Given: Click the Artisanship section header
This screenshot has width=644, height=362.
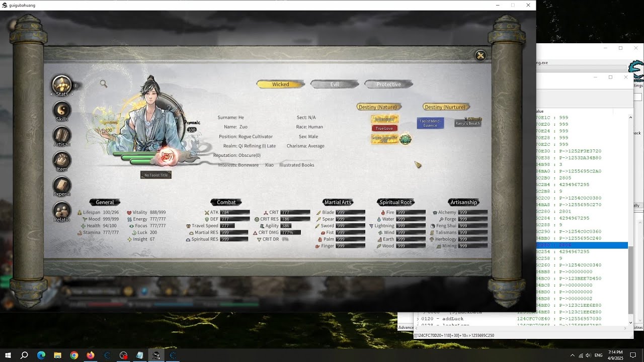Looking at the screenshot, I should click(463, 202).
